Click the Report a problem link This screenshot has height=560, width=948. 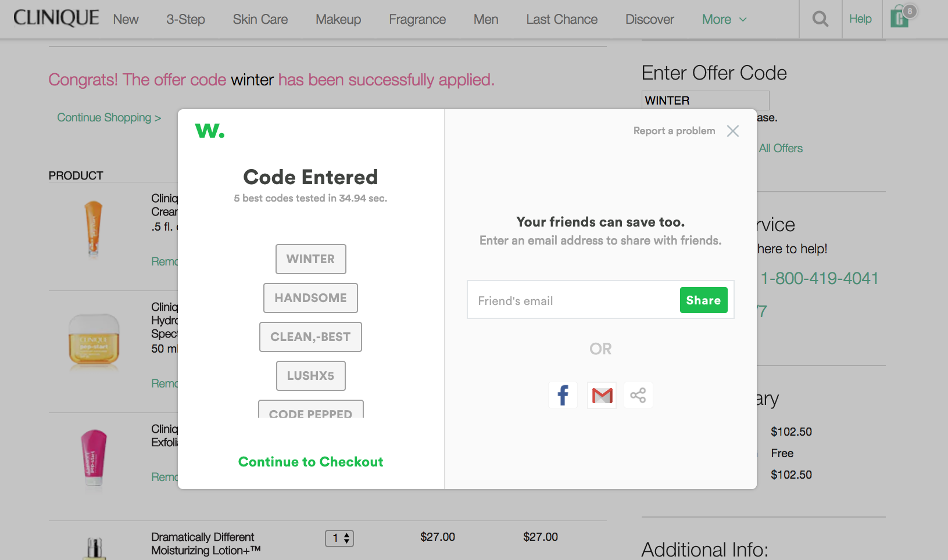tap(674, 131)
